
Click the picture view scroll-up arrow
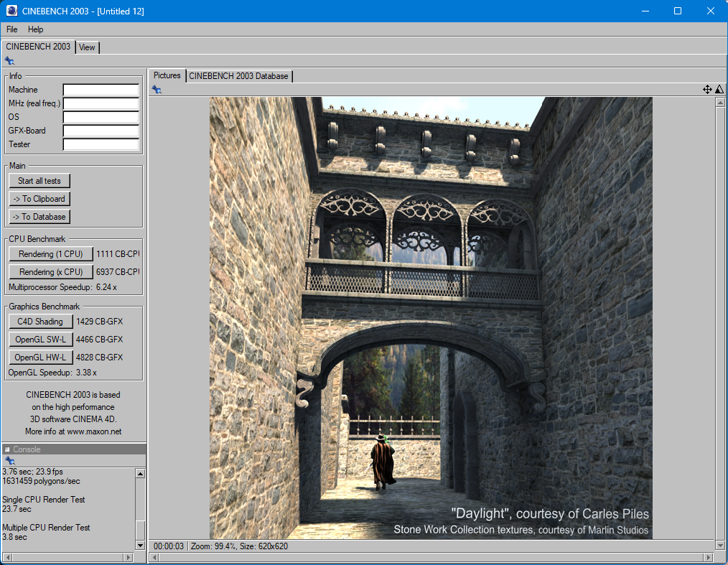pos(720,103)
